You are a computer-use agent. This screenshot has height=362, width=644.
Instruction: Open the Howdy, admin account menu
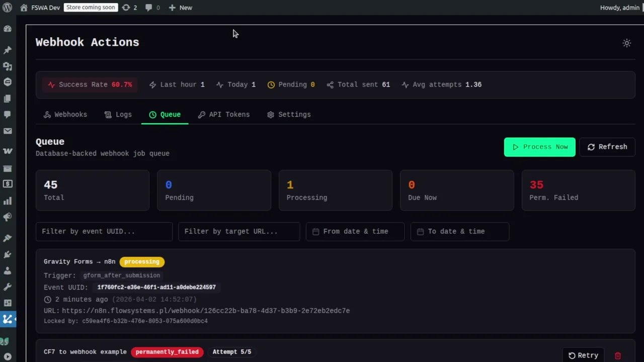(x=620, y=8)
